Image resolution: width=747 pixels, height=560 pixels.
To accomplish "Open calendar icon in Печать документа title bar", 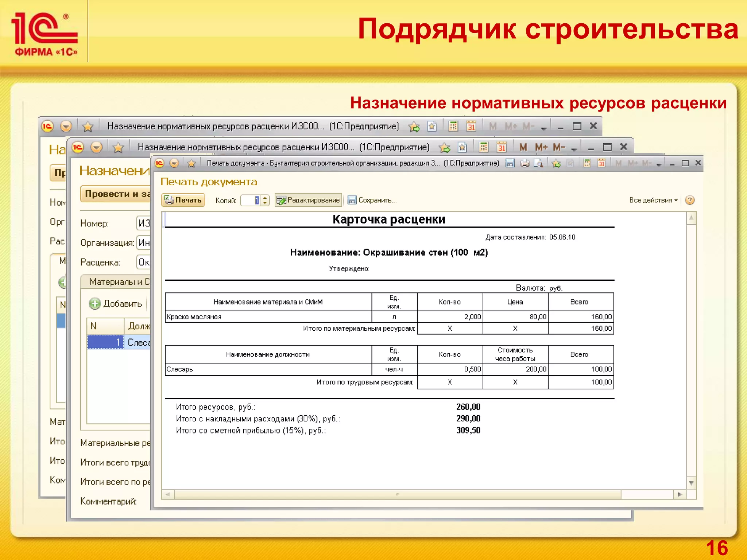I will (x=601, y=163).
